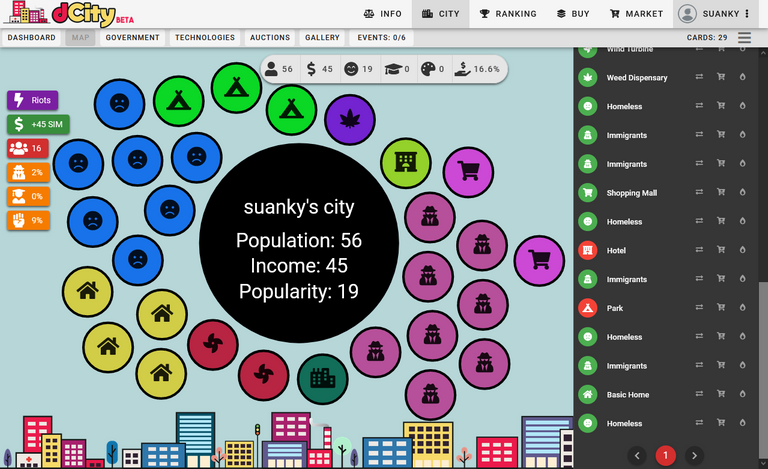The image size is (768, 469).
Task: Open the GALLERY tab
Action: pyautogui.click(x=322, y=38)
